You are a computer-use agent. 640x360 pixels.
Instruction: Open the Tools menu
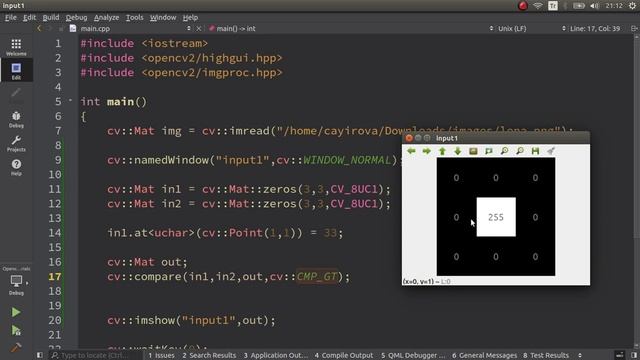click(x=134, y=18)
